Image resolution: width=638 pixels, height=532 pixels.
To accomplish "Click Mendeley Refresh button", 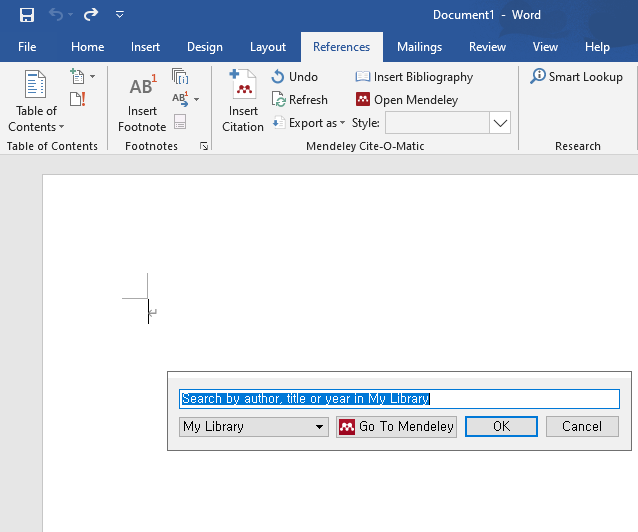I will [299, 99].
